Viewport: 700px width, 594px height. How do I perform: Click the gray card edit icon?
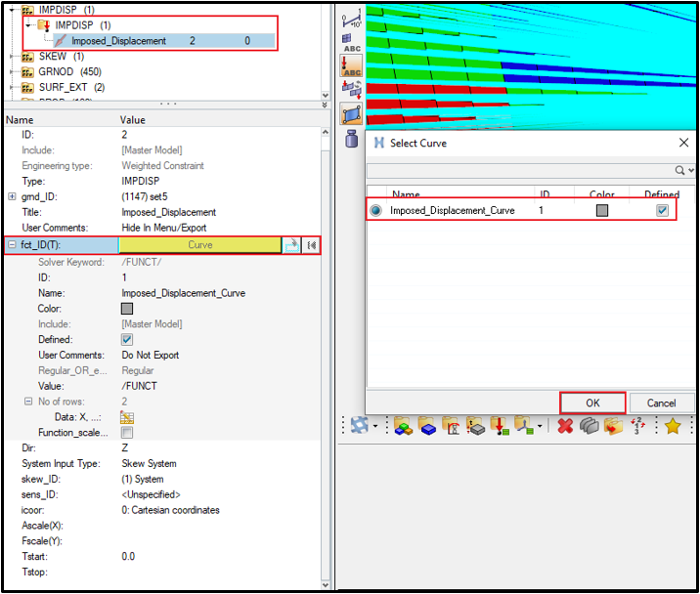pyautogui.click(x=590, y=426)
